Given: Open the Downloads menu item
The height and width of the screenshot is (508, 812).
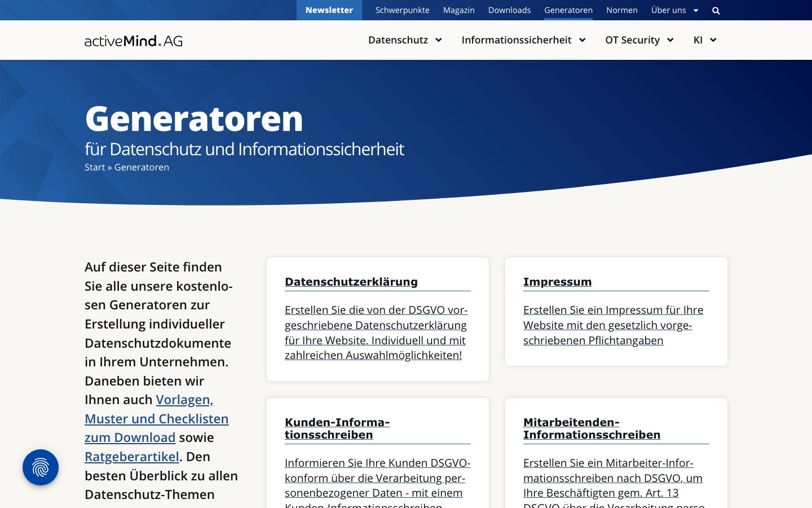Looking at the screenshot, I should tap(509, 10).
